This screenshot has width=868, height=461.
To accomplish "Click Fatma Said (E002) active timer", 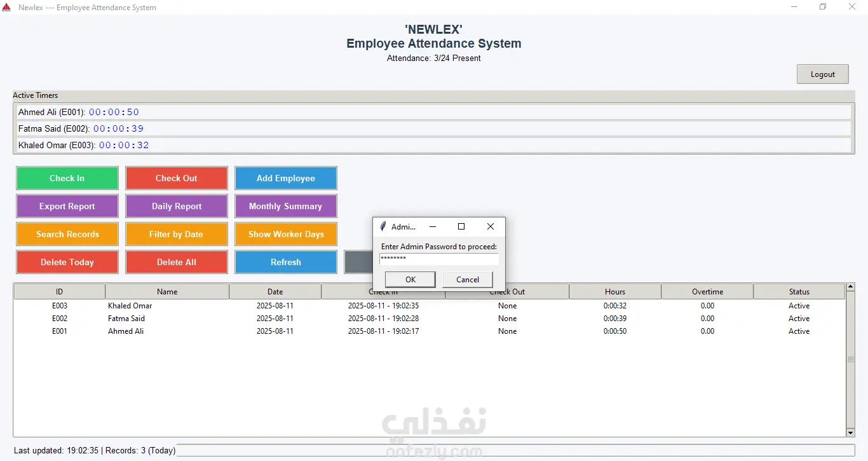I will (x=433, y=128).
